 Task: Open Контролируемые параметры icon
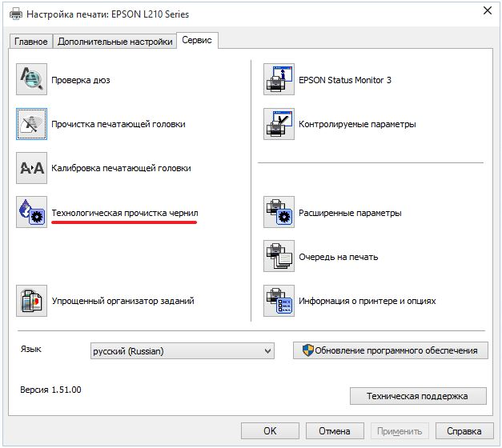pos(279,124)
